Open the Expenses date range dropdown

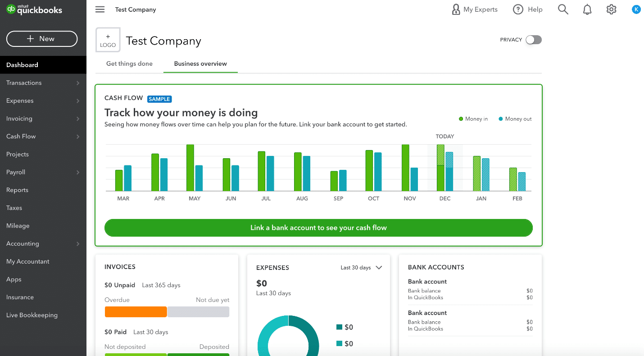[361, 267]
